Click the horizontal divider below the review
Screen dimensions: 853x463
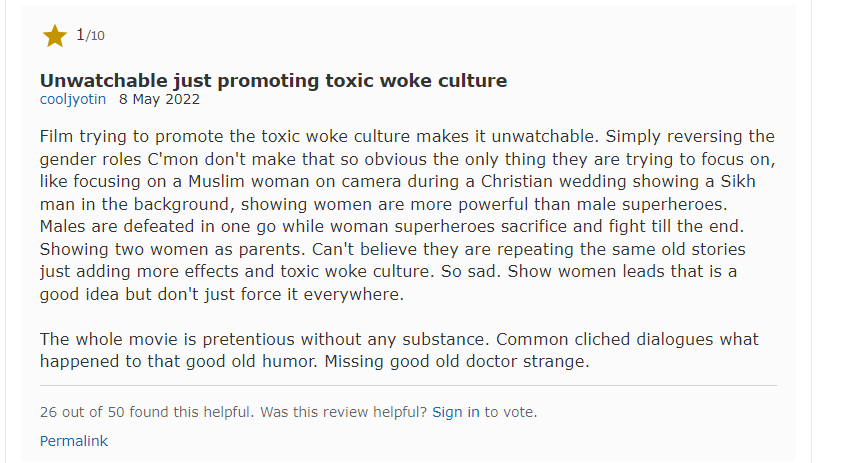[x=408, y=386]
